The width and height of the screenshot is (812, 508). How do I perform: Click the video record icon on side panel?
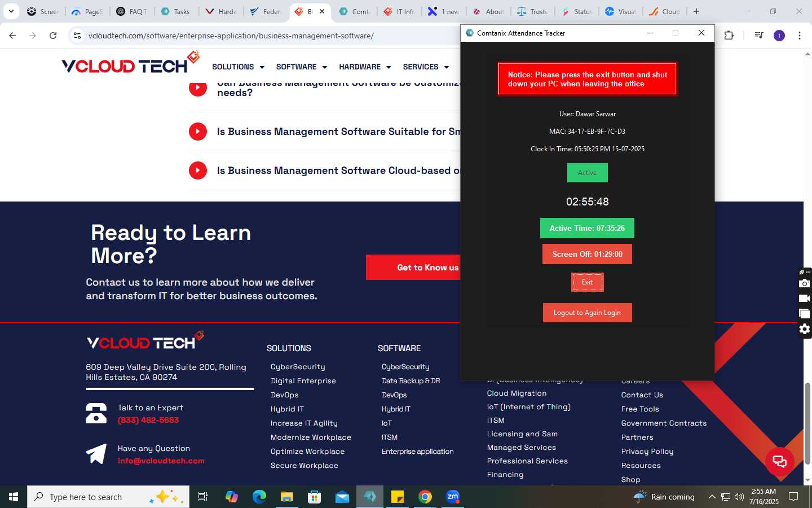(x=805, y=299)
